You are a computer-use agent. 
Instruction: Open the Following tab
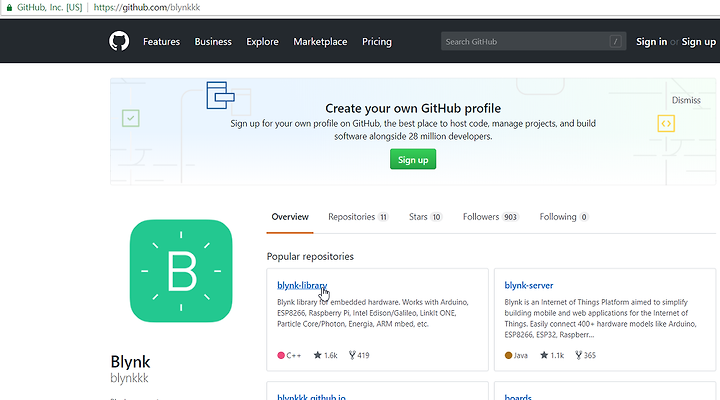564,217
